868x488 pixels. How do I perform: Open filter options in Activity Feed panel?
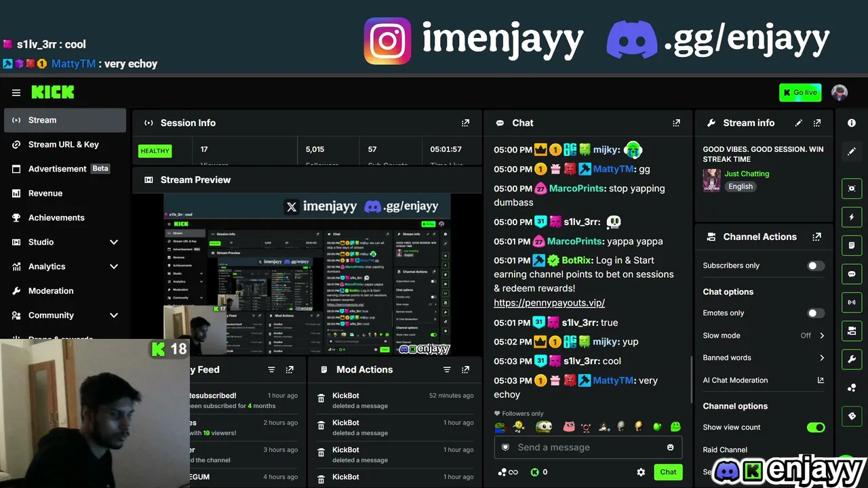tap(271, 369)
